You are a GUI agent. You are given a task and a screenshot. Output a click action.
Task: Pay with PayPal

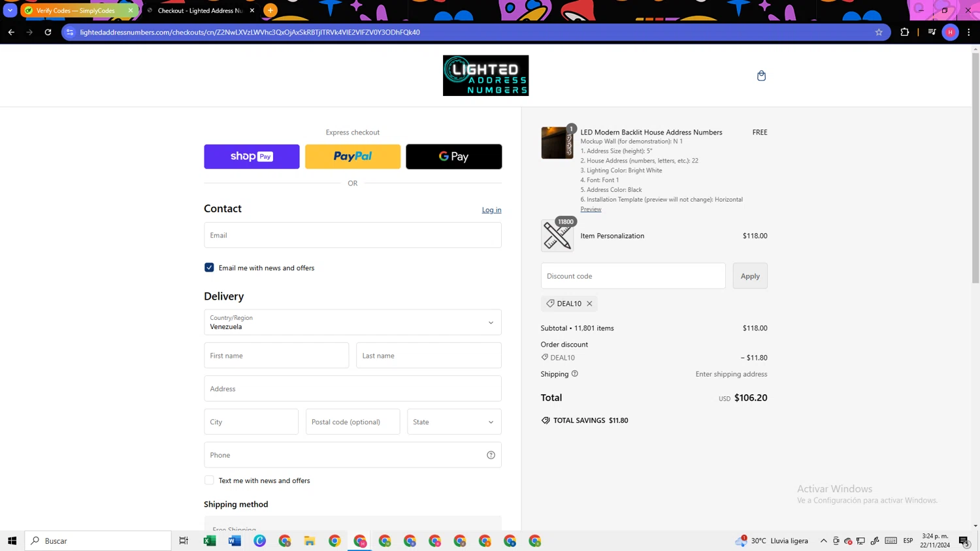[x=353, y=157]
